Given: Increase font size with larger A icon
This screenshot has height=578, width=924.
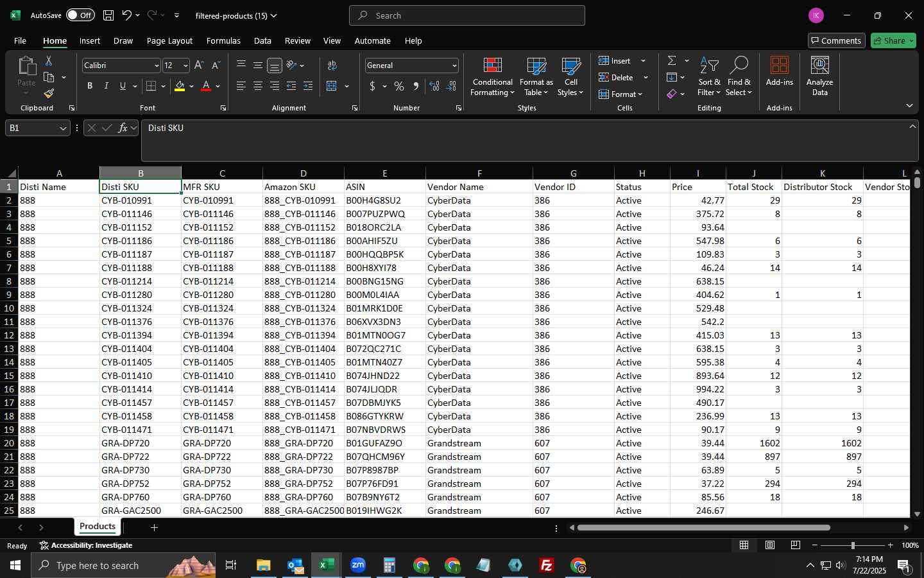Looking at the screenshot, I should [x=199, y=66].
